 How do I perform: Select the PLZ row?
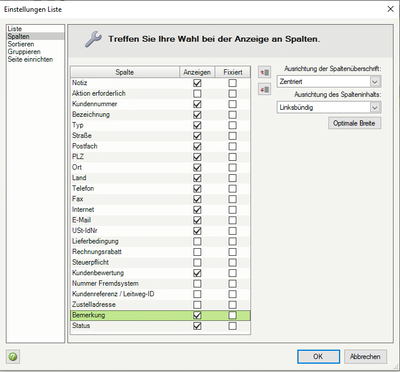point(160,157)
